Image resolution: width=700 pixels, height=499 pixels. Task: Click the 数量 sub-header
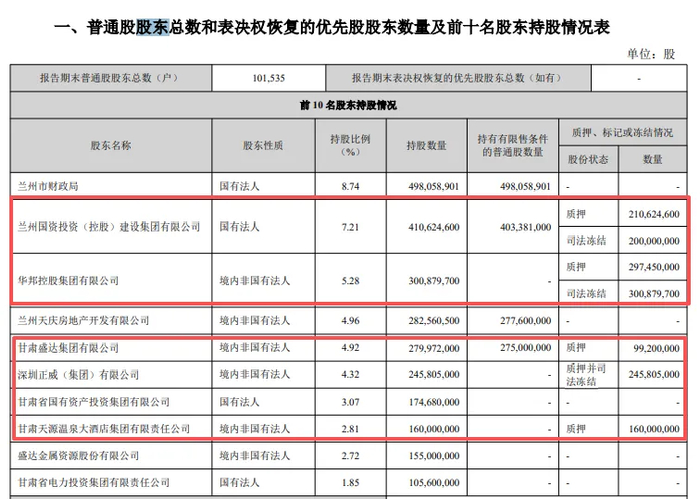point(653,159)
